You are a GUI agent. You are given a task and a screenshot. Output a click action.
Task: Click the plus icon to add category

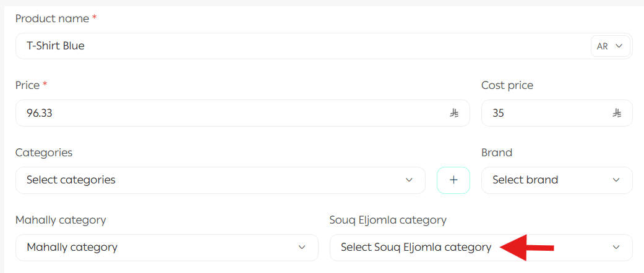point(453,180)
